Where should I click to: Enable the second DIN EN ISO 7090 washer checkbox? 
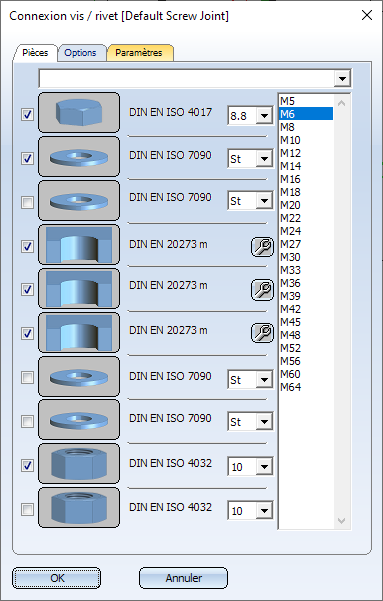tap(27, 202)
